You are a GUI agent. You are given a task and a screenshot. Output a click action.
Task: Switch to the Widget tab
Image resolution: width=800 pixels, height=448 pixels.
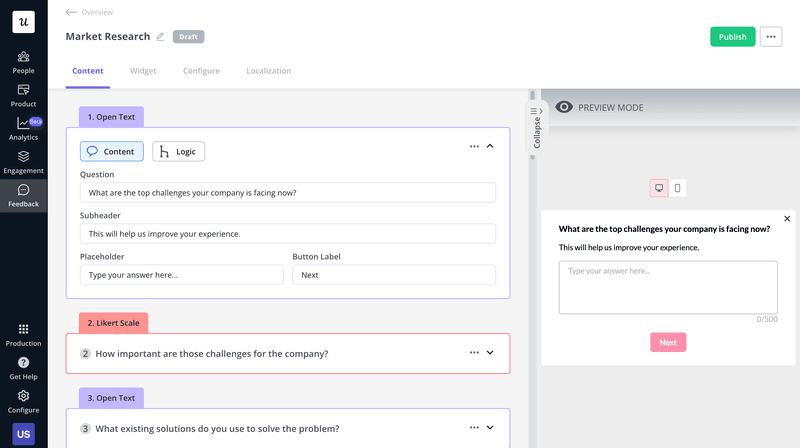click(x=143, y=71)
